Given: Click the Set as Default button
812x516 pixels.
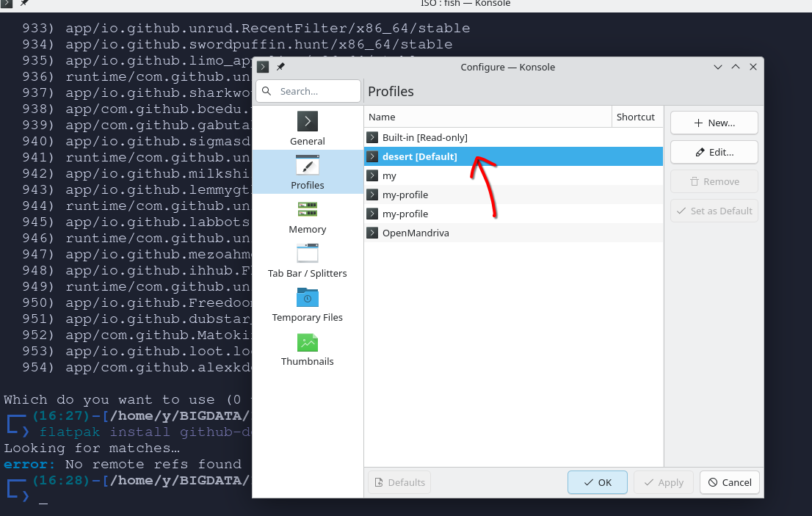Looking at the screenshot, I should tap(714, 211).
